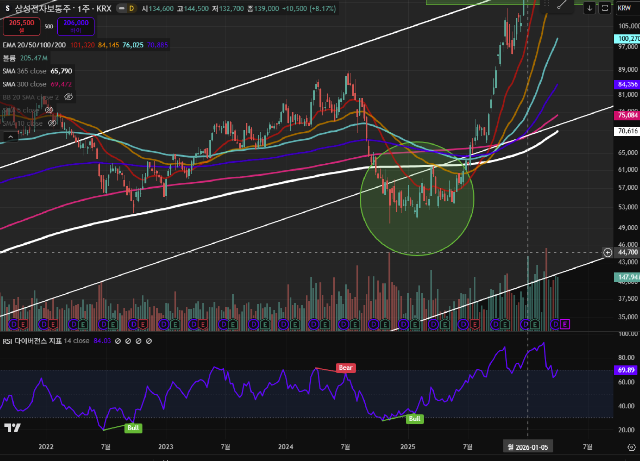
Task: Click the drawing toolbar drag handle dots
Action: point(547,5)
